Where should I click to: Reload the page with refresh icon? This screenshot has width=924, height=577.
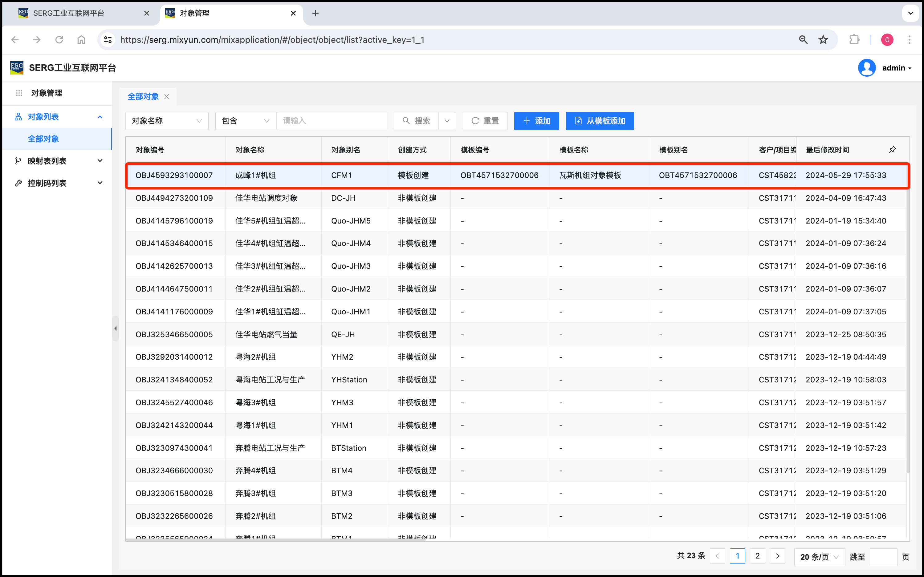pyautogui.click(x=59, y=40)
